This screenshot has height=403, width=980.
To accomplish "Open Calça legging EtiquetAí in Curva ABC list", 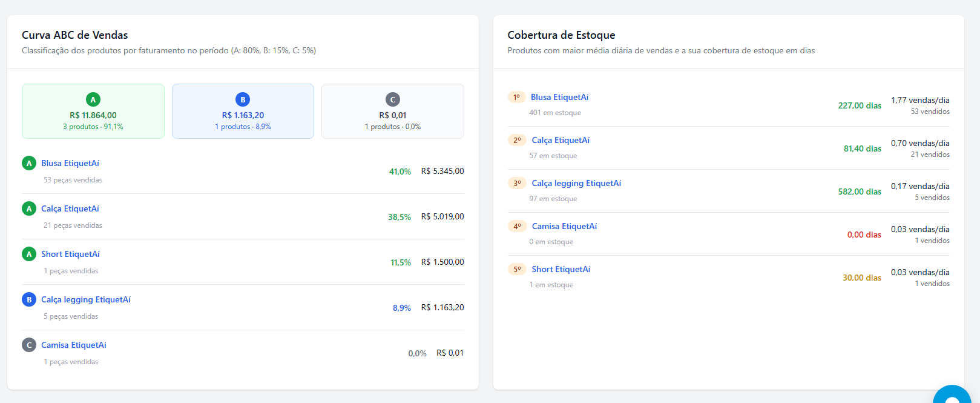I will click(86, 299).
